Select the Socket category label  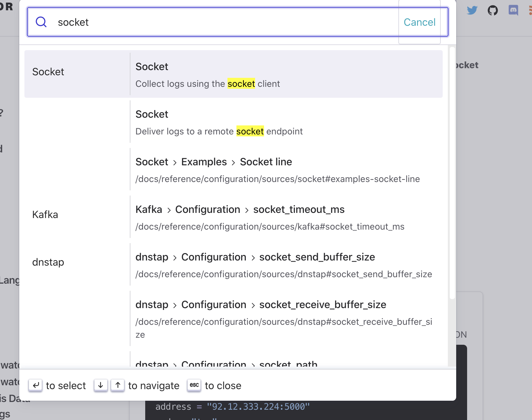coord(48,72)
